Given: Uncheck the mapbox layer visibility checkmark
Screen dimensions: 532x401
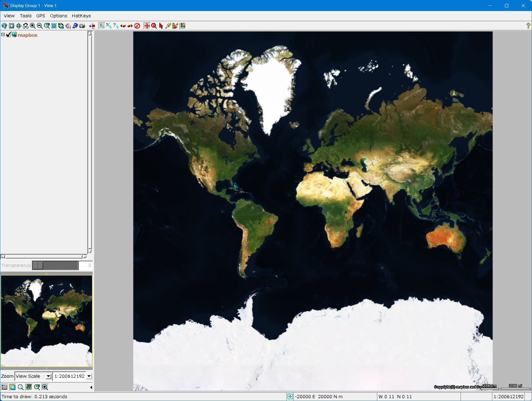Looking at the screenshot, I should [8, 35].
